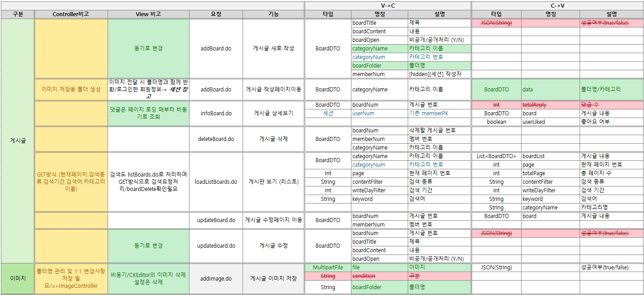Select the 구분 column header cell

(18, 14)
